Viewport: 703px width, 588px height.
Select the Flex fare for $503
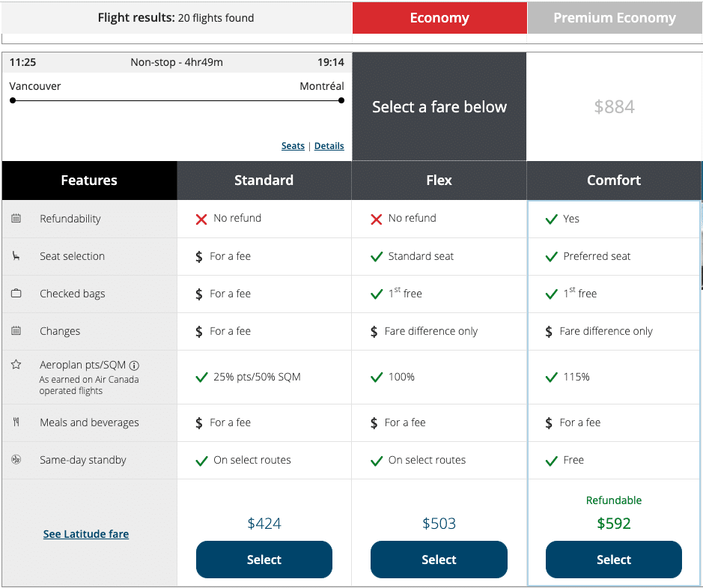coord(439,560)
